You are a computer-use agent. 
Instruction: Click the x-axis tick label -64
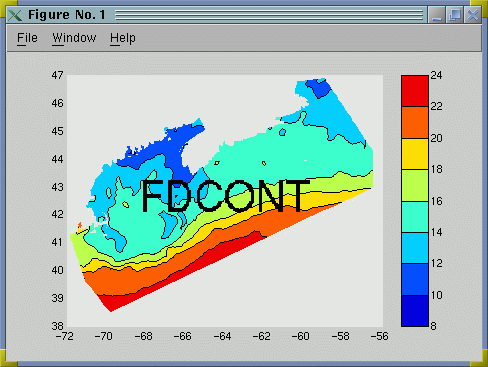222,336
